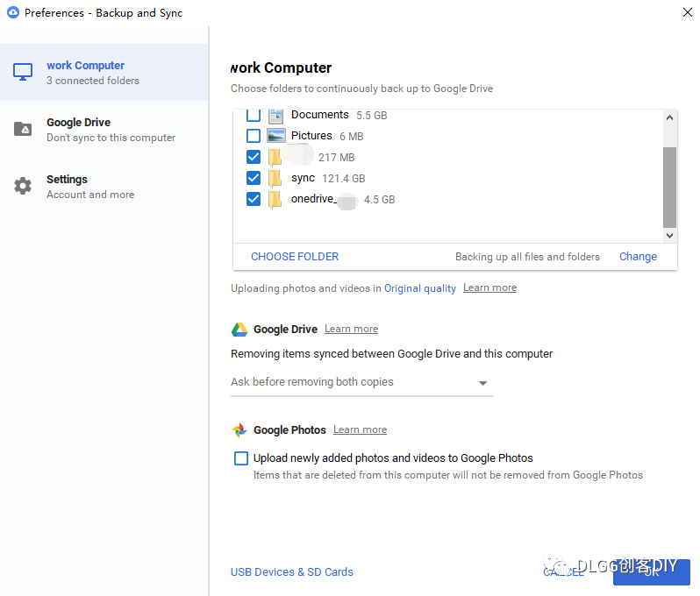Click the Settings gear icon

coord(23,186)
